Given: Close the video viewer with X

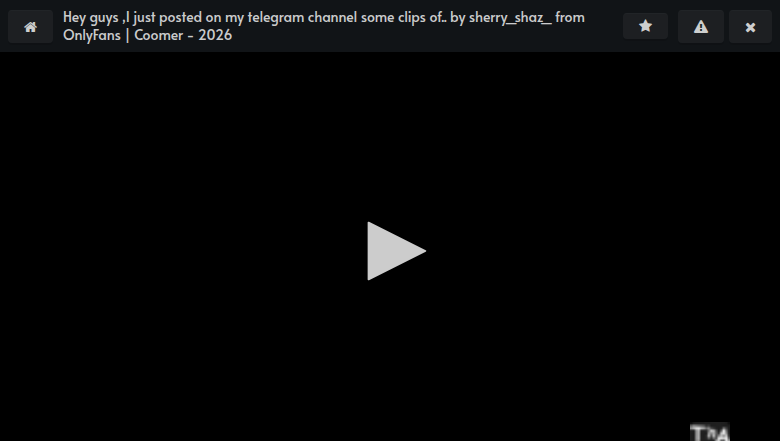Looking at the screenshot, I should pyautogui.click(x=750, y=26).
